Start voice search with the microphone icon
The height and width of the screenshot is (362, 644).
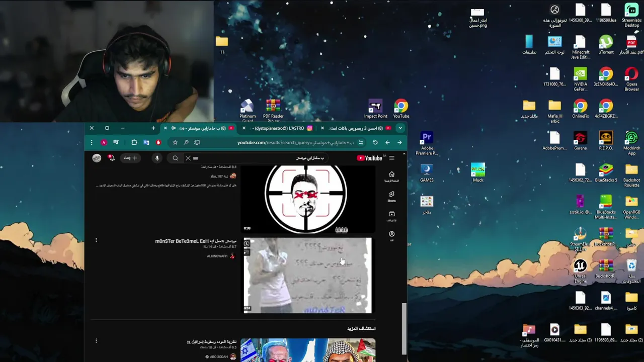157,158
